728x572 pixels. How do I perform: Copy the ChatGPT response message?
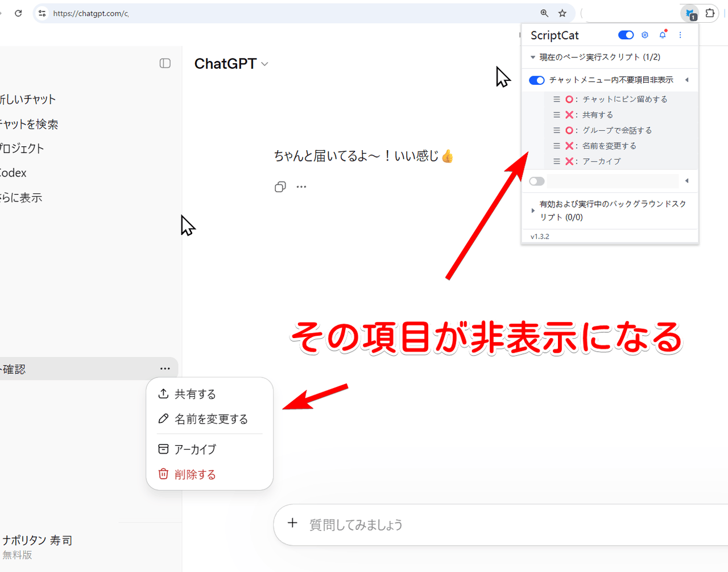tap(280, 187)
